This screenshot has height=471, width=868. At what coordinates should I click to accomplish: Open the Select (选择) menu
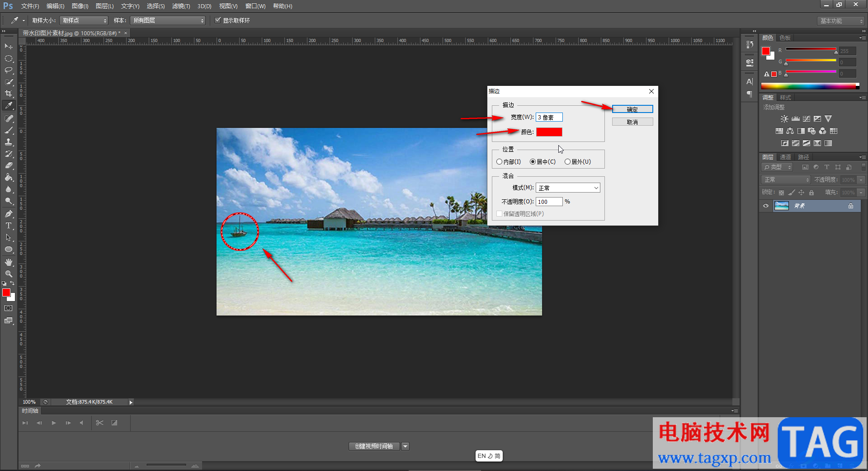[x=156, y=6]
